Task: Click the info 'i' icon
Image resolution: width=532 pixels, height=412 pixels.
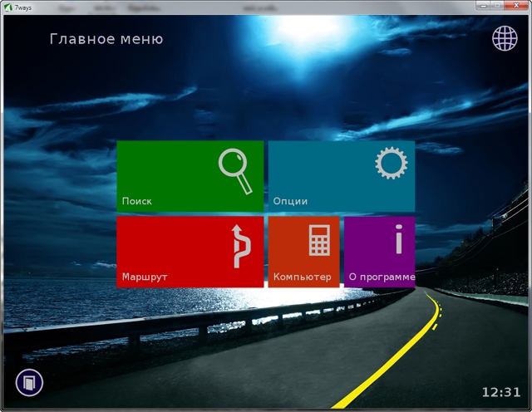Action: pos(399,241)
